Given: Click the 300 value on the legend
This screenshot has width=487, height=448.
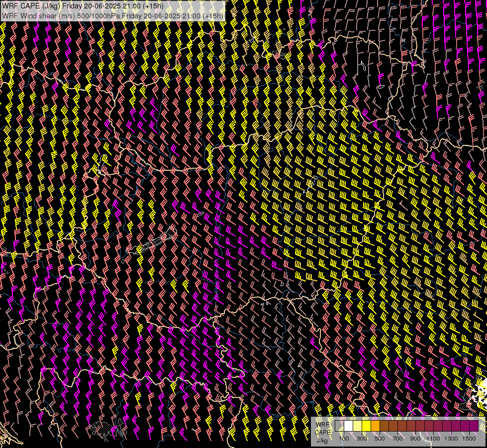Looking at the screenshot, I should [362, 439].
